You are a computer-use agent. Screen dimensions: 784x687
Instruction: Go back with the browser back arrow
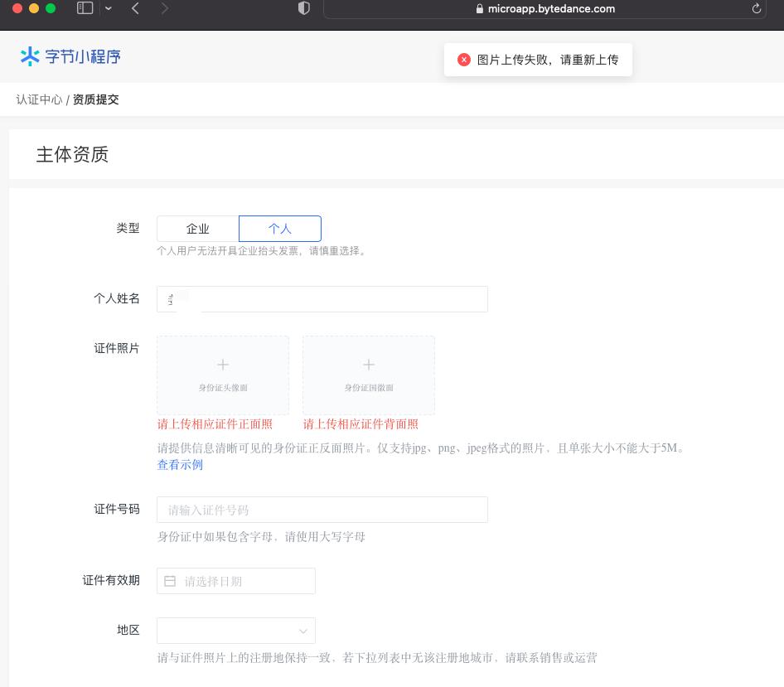pyautogui.click(x=135, y=8)
